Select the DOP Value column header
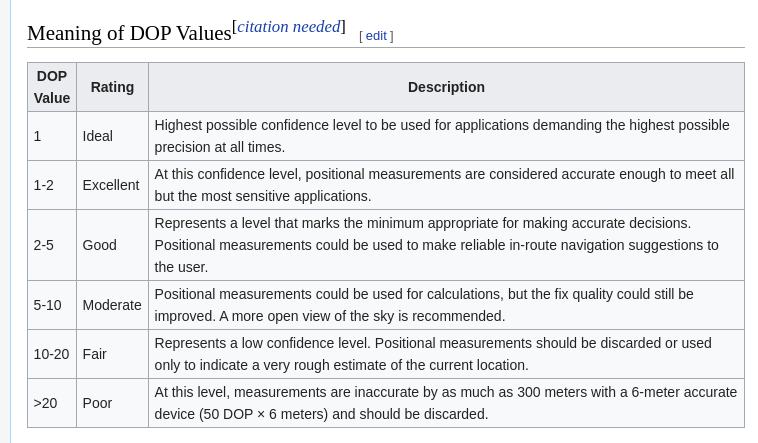The height and width of the screenshot is (443, 758). 52,87
